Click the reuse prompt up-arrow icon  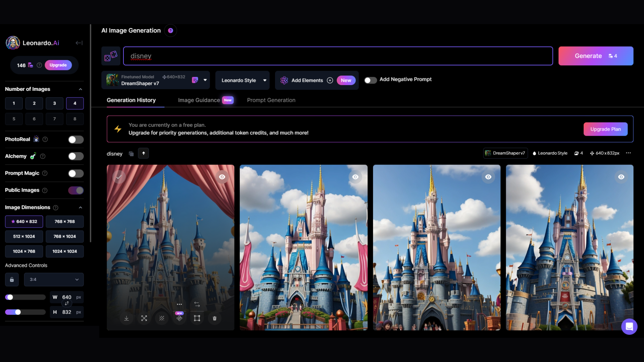point(144,154)
